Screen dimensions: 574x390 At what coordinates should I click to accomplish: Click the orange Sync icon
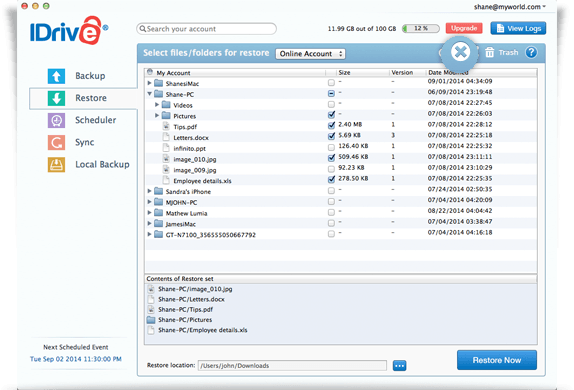click(x=56, y=142)
